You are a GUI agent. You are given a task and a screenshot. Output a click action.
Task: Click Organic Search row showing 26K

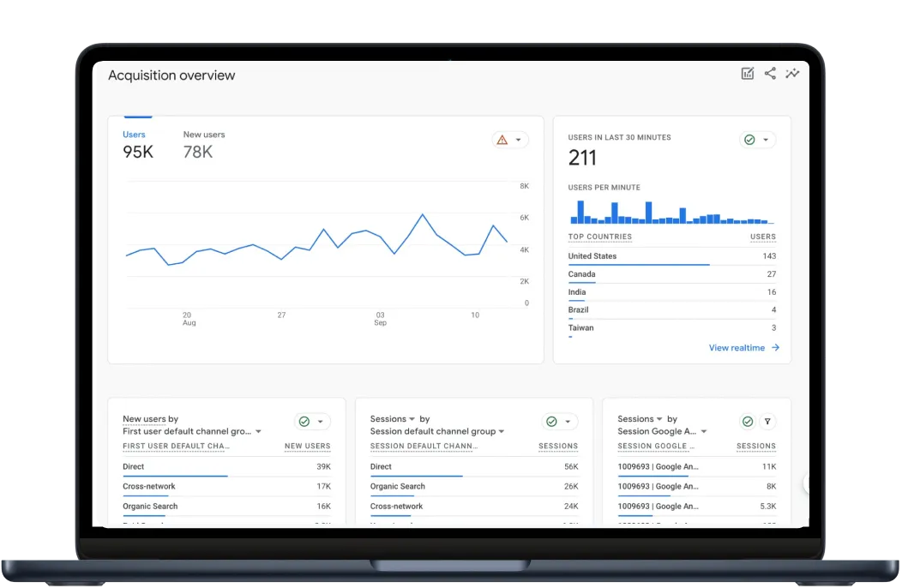tap(474, 487)
